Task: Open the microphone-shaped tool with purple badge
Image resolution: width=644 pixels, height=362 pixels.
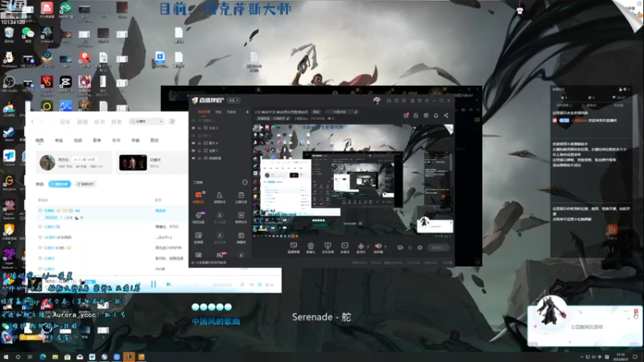Action: [x=198, y=217]
